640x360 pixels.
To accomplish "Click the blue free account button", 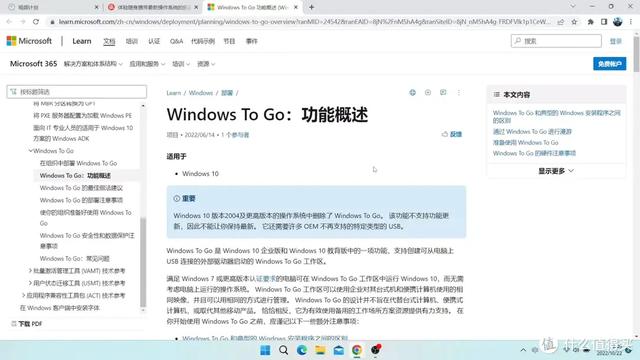I will pos(609,64).
